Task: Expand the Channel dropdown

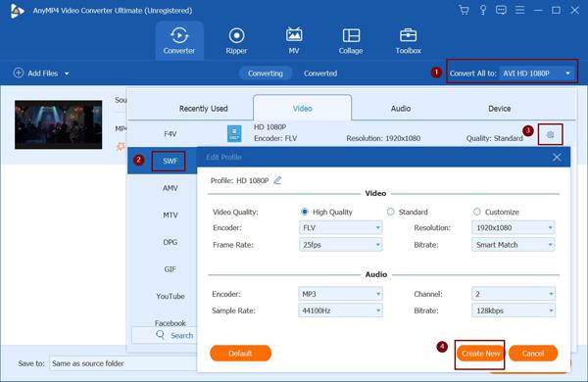Action: (x=514, y=294)
